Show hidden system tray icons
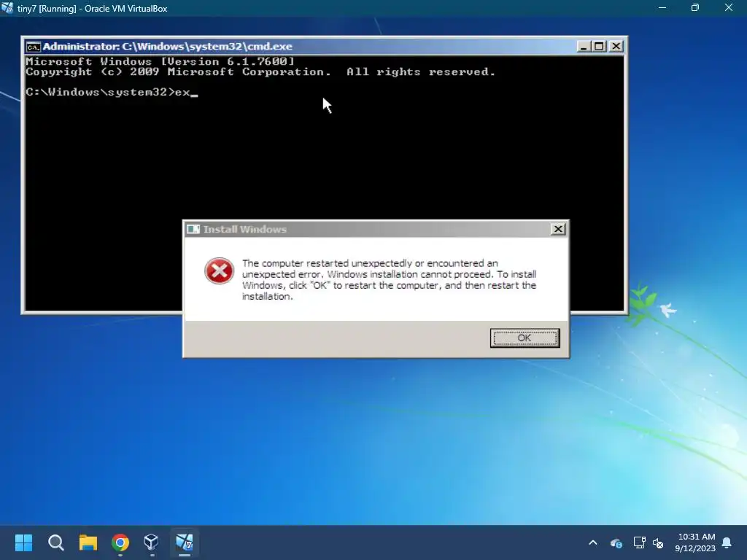 (x=593, y=542)
